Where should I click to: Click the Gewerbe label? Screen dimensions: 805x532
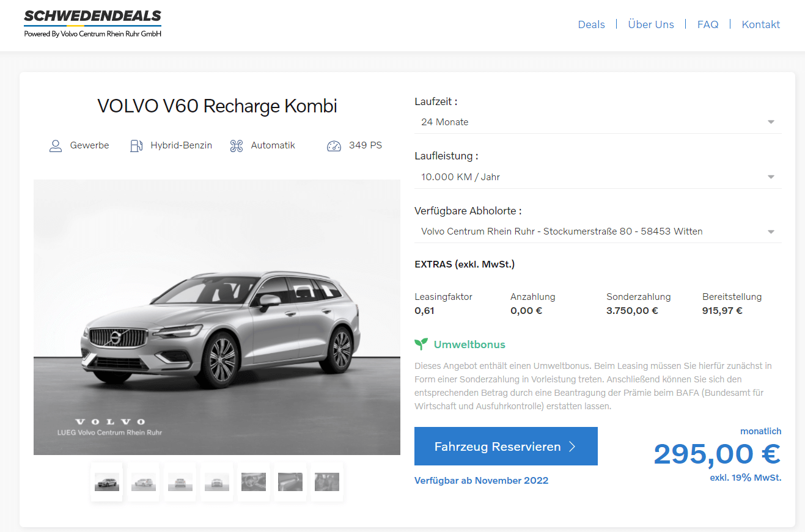coord(90,145)
